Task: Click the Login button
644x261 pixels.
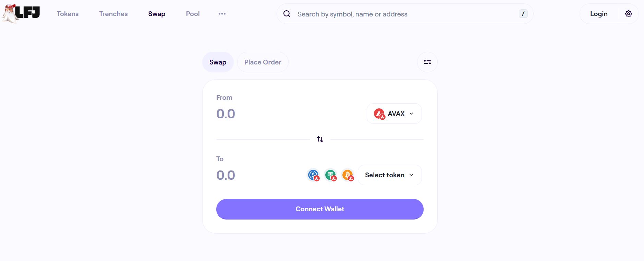Action: click(599, 14)
